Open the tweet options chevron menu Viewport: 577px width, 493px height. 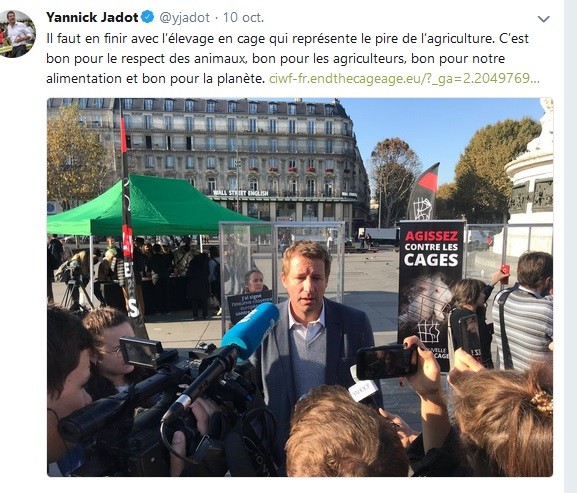[544, 19]
